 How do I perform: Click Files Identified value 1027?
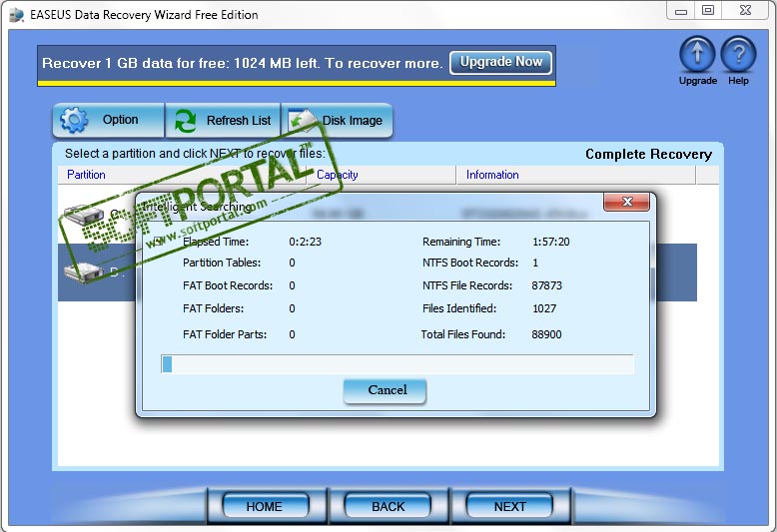coord(544,308)
